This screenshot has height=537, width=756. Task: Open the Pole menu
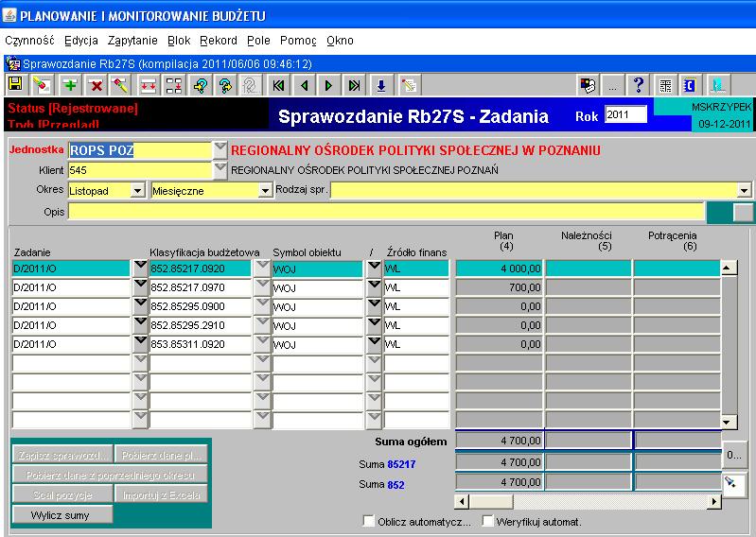pyautogui.click(x=258, y=41)
